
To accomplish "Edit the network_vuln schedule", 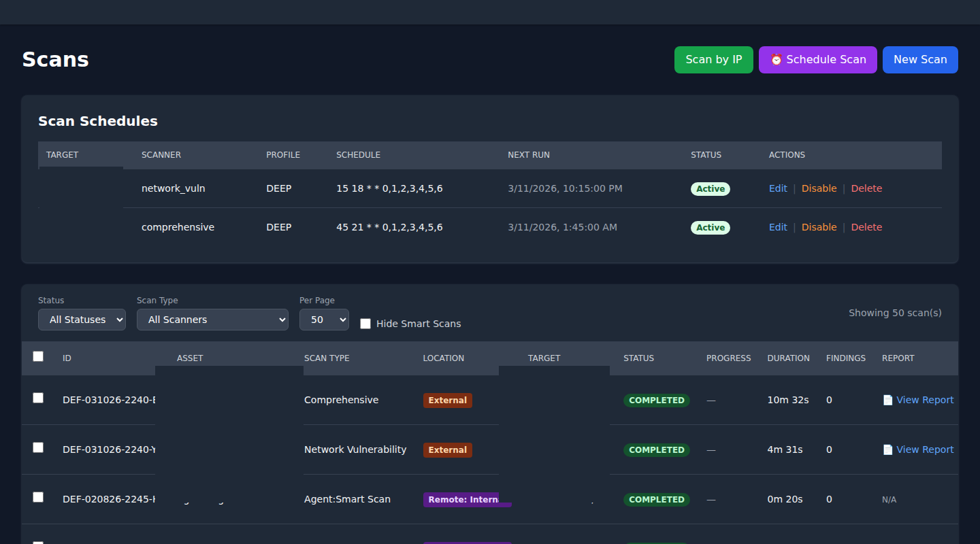I will 778,188.
